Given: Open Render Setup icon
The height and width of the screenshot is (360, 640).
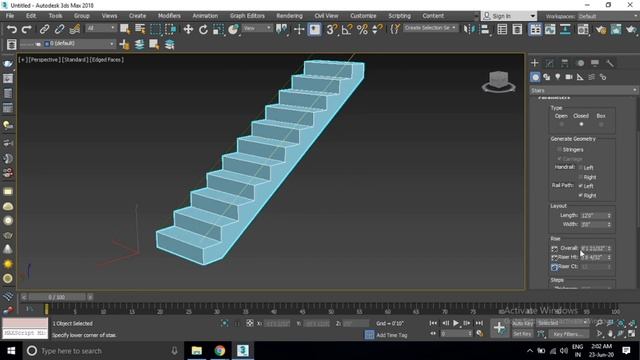Looking at the screenshot, I should [600, 29].
